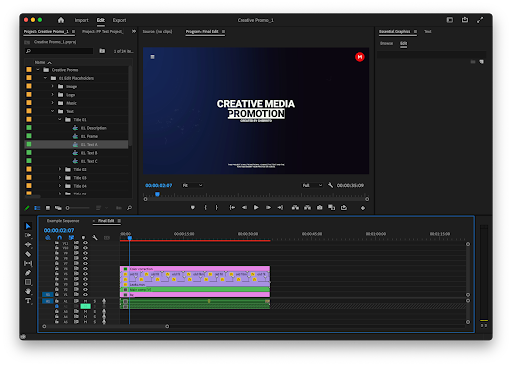Toggle the highlighted green mute on A2

(85, 306)
